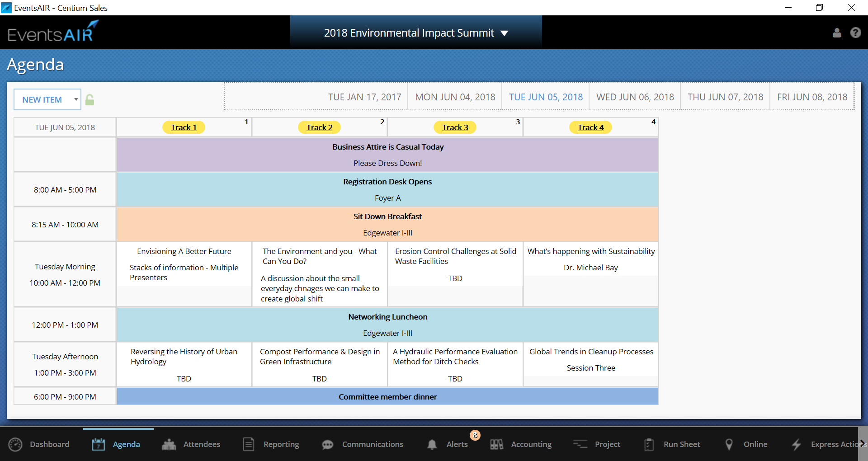This screenshot has height=461, width=868.
Task: Click the 6:00 PM - 9:00 PM time cell
Action: click(x=65, y=396)
